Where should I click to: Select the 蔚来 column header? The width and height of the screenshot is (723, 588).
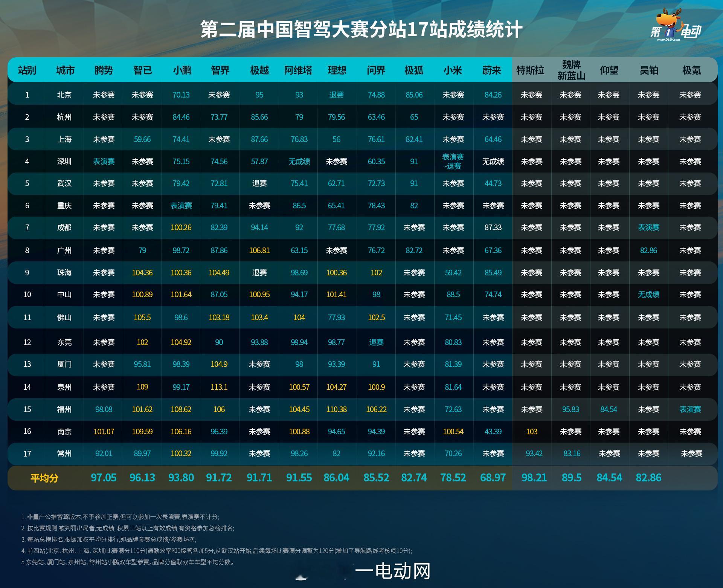tap(492, 70)
